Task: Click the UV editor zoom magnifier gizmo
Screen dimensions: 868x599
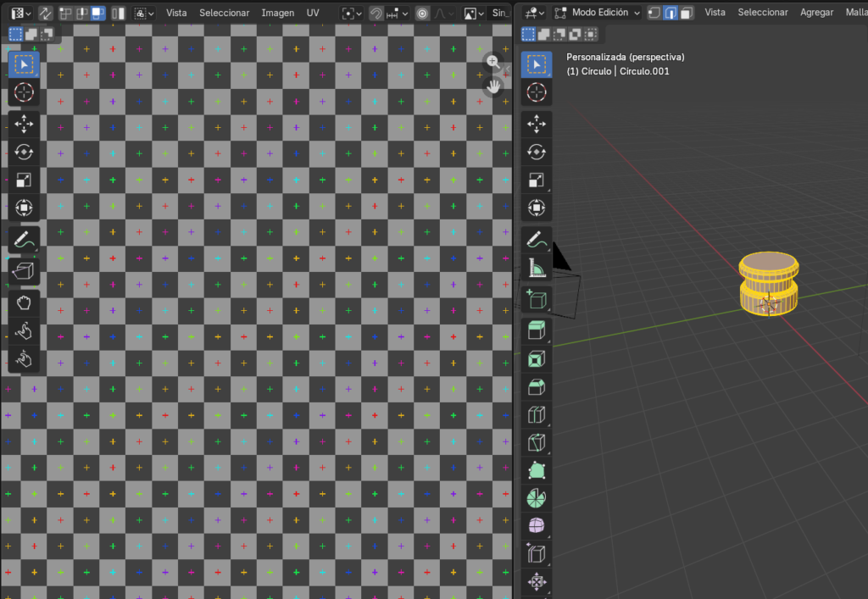Action: tap(492, 62)
